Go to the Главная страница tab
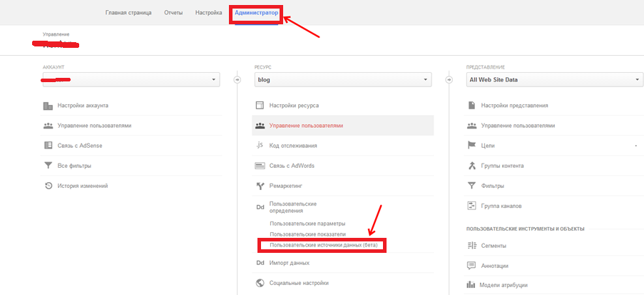The width and height of the screenshot is (644, 295). (128, 13)
